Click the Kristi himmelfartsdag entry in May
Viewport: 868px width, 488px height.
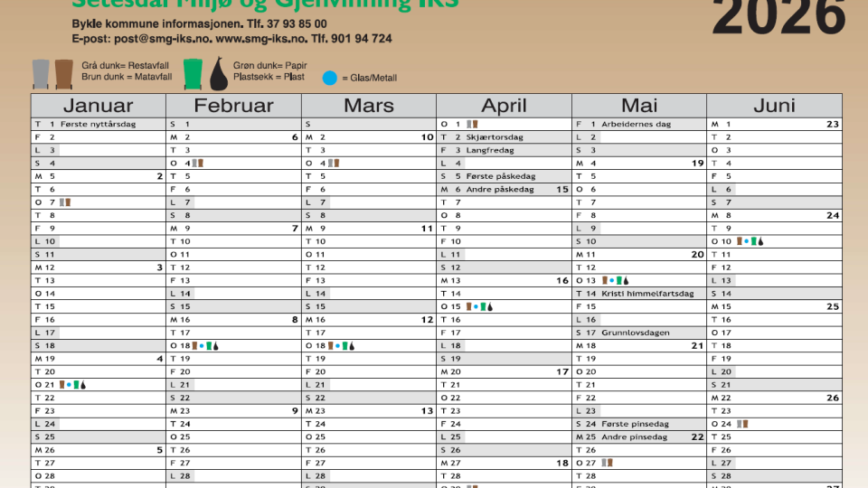tap(647, 294)
